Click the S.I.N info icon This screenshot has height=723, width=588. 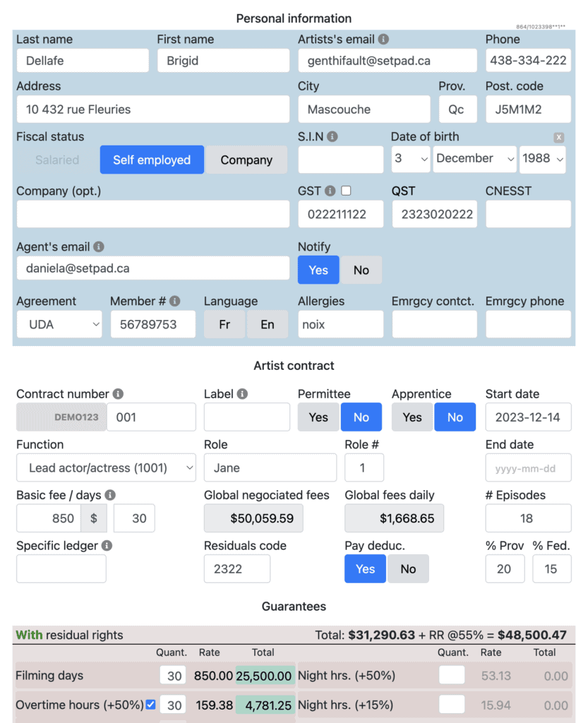coord(332,137)
